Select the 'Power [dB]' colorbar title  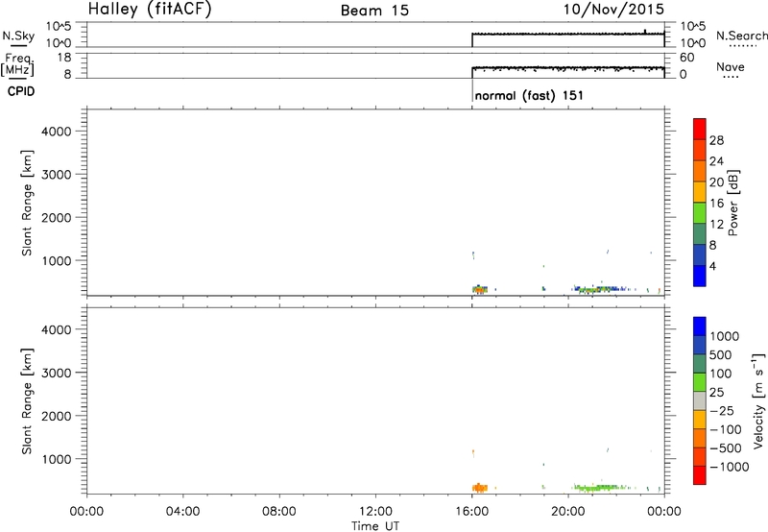coord(732,203)
